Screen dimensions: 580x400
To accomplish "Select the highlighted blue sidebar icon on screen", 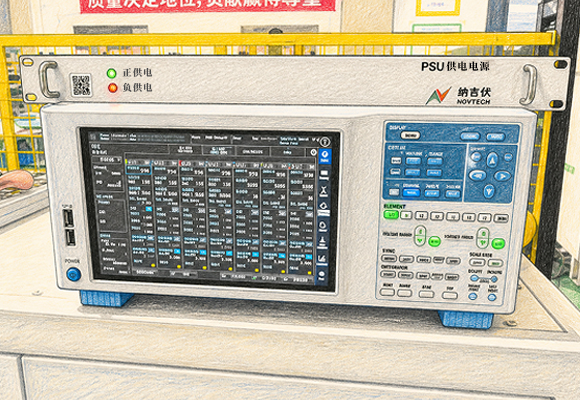I will (324, 156).
